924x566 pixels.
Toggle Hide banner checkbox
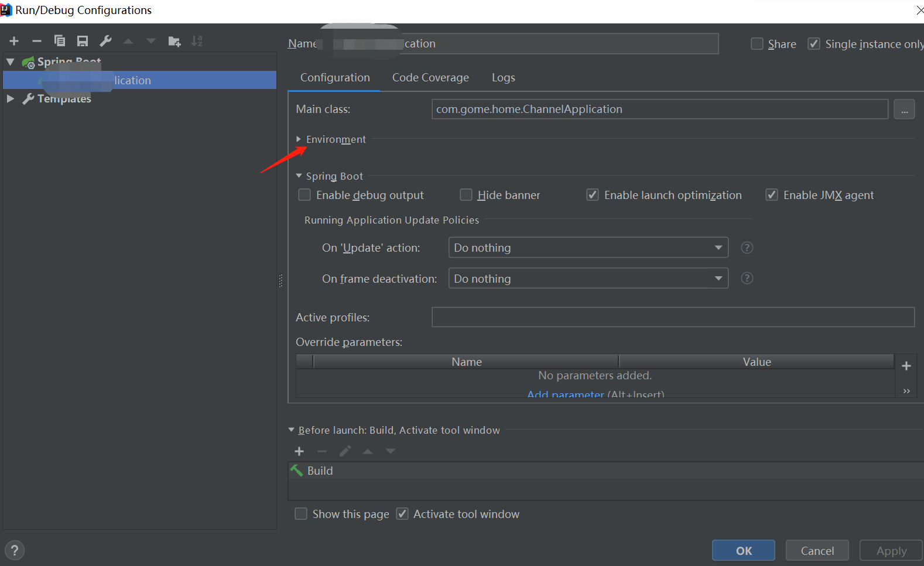point(466,195)
